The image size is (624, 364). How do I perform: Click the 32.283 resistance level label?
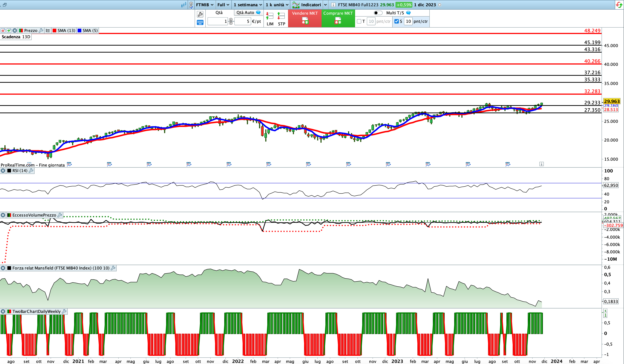tap(592, 91)
